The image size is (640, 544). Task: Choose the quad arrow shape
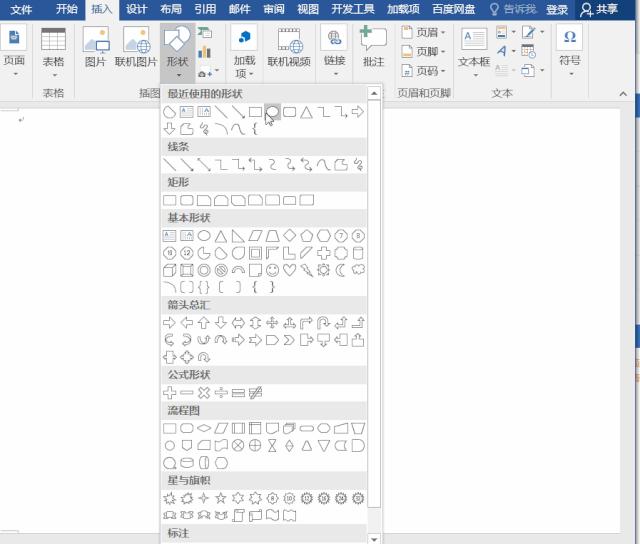click(x=272, y=323)
